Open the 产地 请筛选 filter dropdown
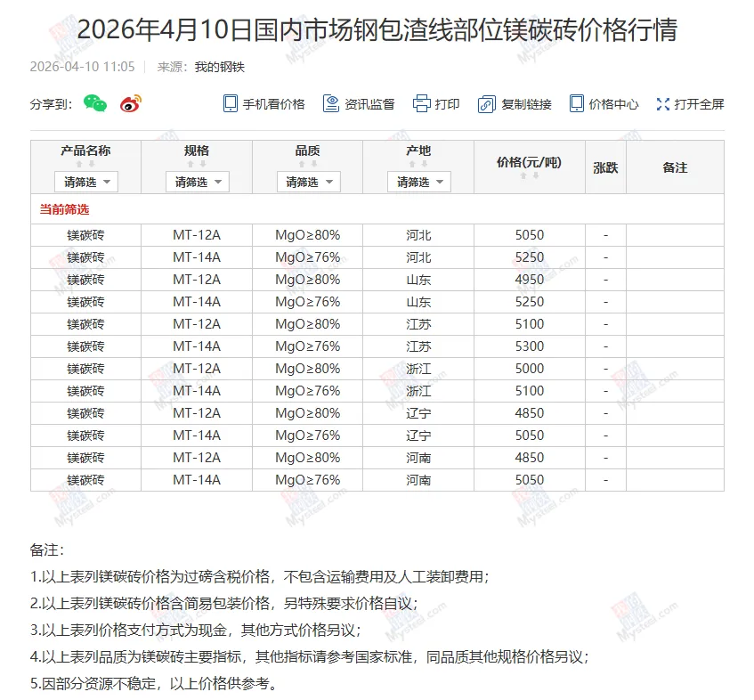This screenshot has width=754, height=700. [x=418, y=181]
